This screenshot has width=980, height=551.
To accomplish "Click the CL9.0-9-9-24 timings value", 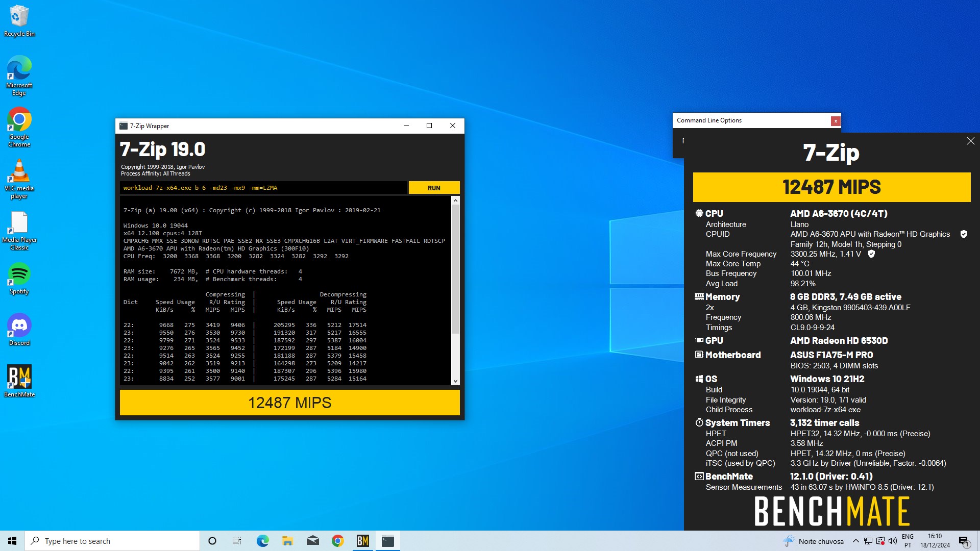I will click(813, 327).
